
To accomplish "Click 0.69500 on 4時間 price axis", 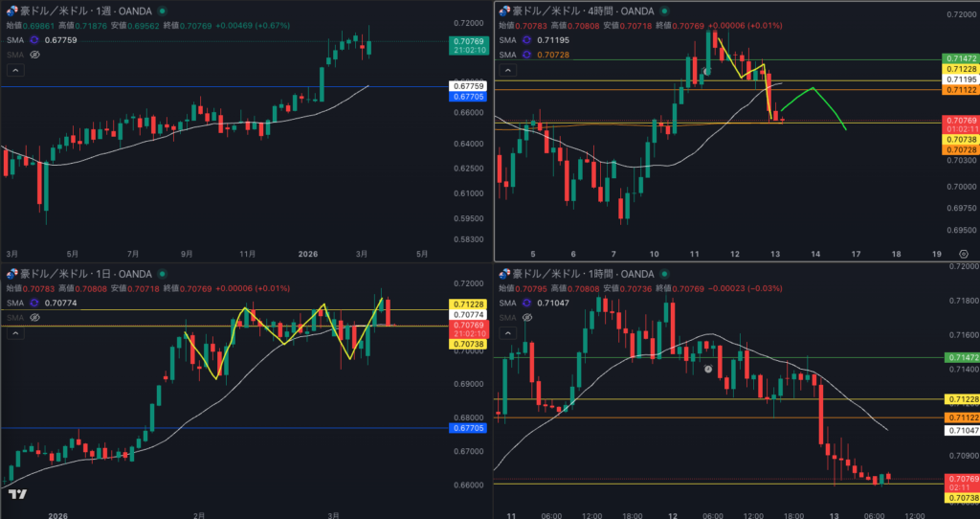I will (961, 230).
